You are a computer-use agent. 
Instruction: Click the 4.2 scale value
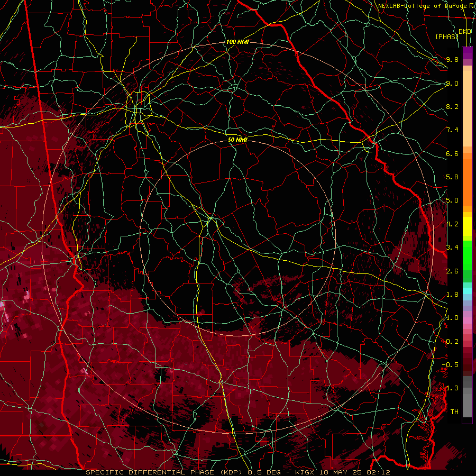click(x=452, y=224)
